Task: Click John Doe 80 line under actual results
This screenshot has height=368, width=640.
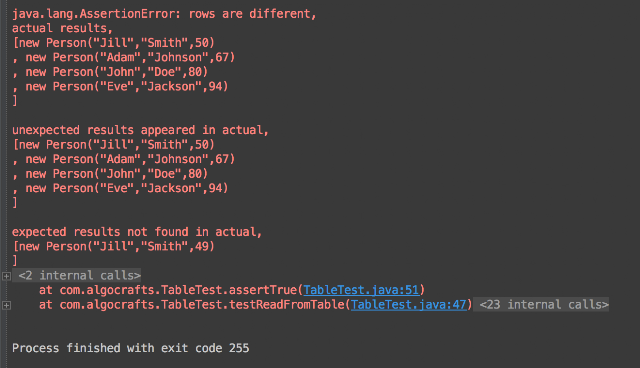Action: coord(110,72)
